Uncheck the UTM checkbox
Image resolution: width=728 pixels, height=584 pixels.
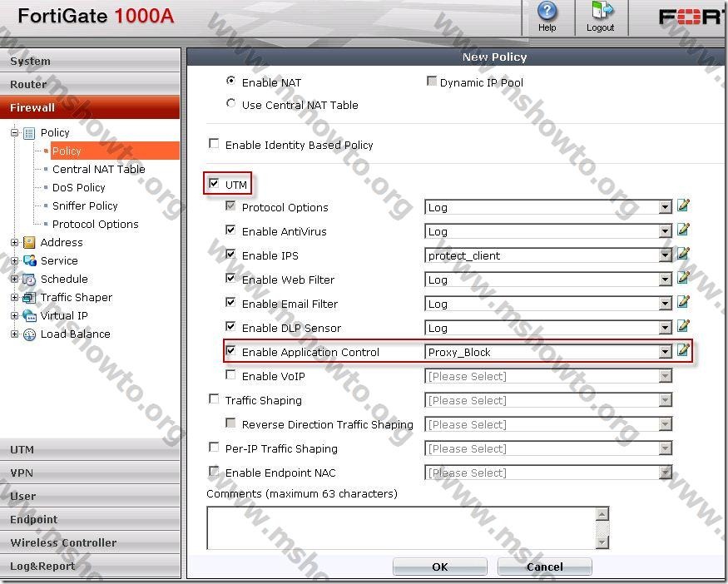pos(214,183)
